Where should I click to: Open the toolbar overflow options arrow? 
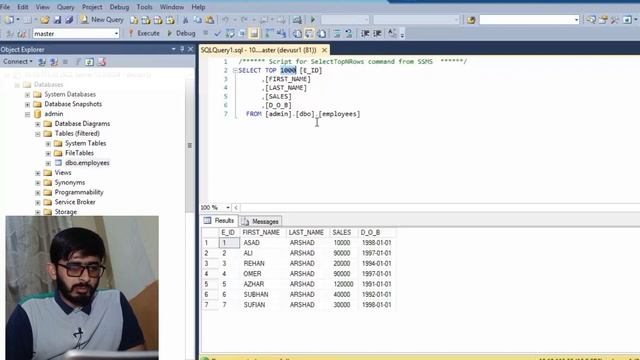coord(402,34)
